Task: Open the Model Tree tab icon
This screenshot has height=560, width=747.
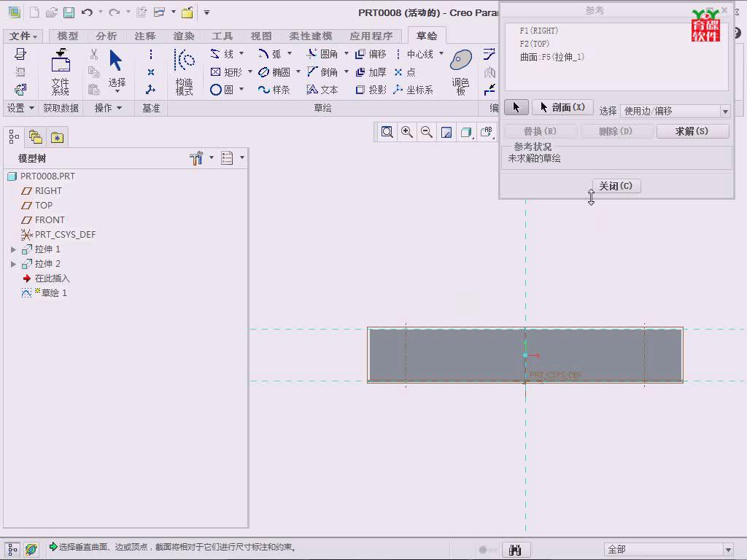Action: 14,137
